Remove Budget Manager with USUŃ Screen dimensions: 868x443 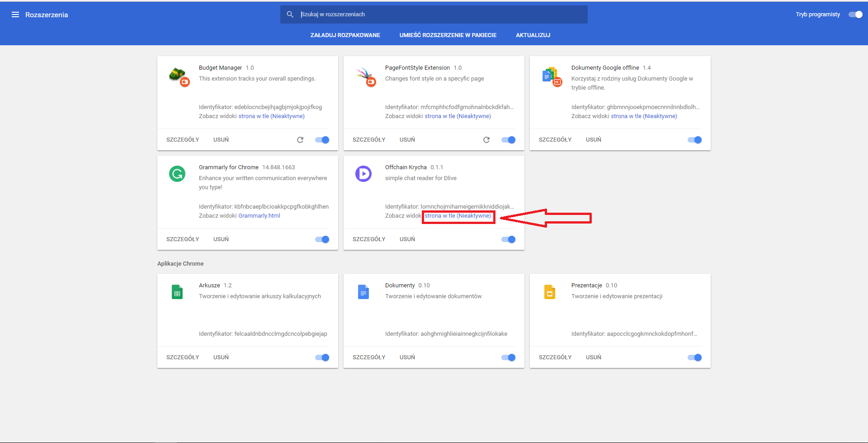221,140
